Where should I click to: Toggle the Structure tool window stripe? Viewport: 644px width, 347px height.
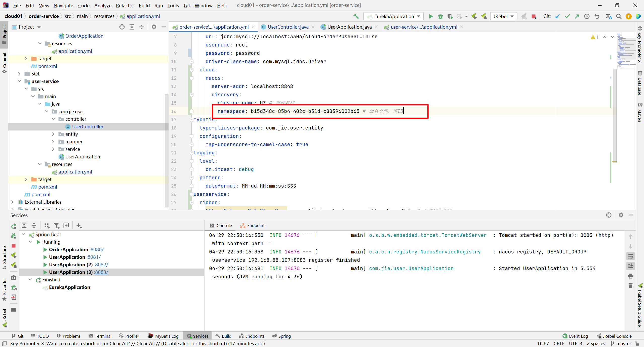[x=4, y=257]
